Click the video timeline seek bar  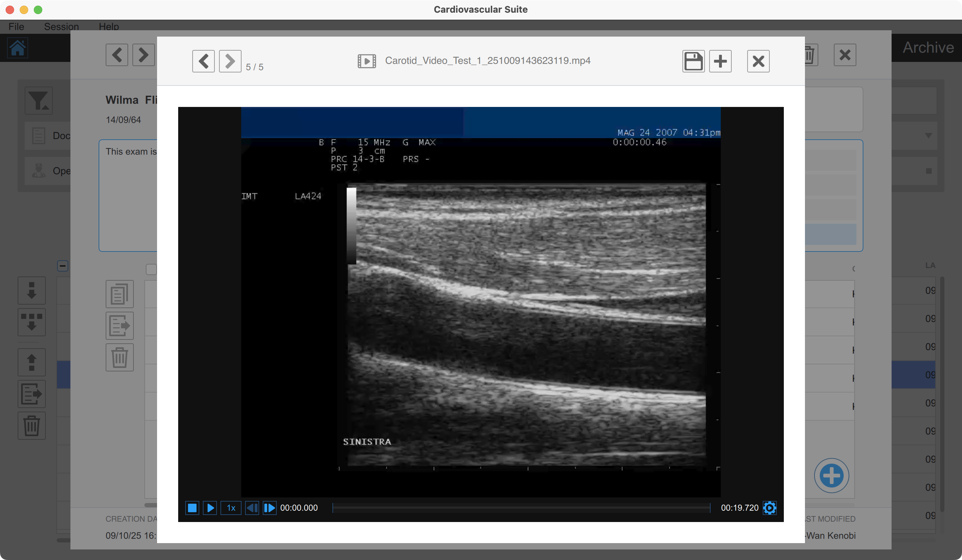click(521, 508)
